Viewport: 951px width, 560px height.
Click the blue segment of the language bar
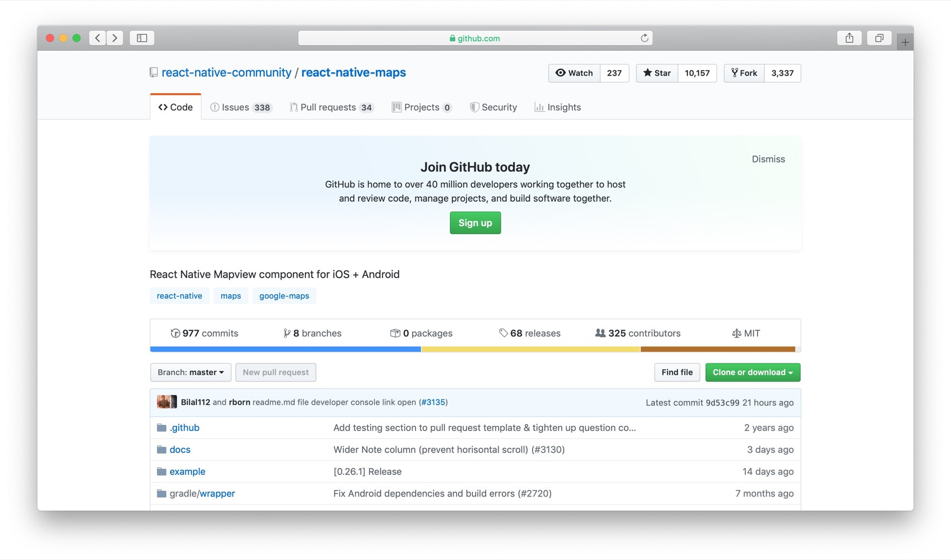[x=285, y=349]
